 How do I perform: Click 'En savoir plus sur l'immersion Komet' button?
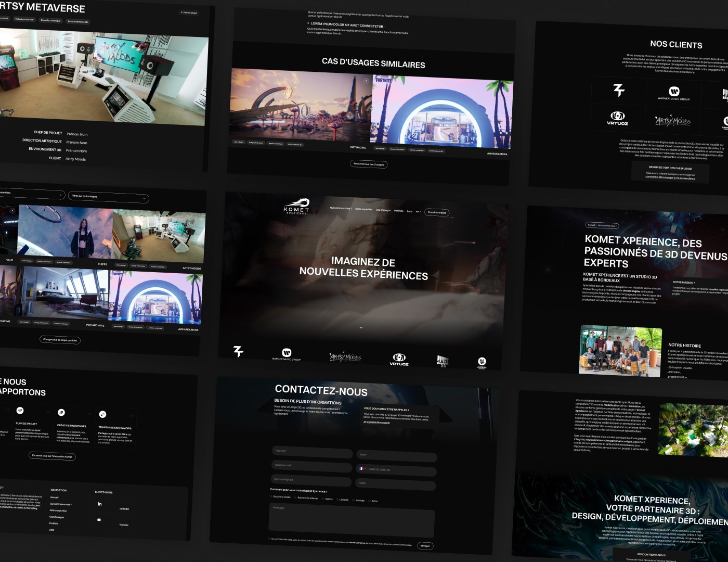(x=52, y=456)
